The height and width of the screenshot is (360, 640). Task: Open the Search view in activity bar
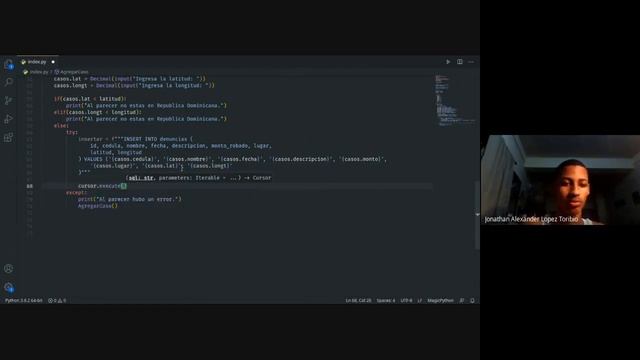pos(9,82)
